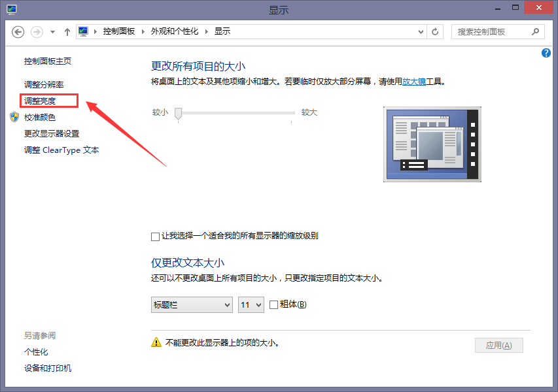558x392 pixels.
Task: Open Help via the blue question mark
Action: click(546, 53)
